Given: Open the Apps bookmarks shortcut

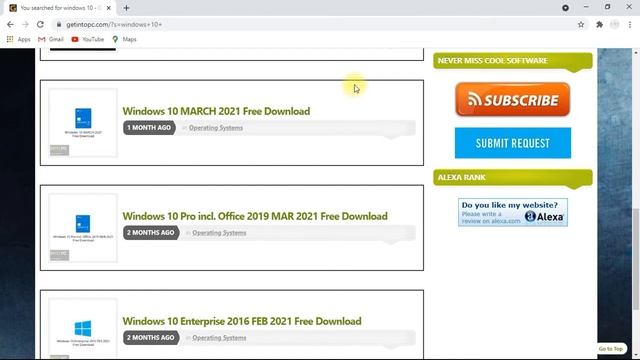Looking at the screenshot, I should pos(19,39).
